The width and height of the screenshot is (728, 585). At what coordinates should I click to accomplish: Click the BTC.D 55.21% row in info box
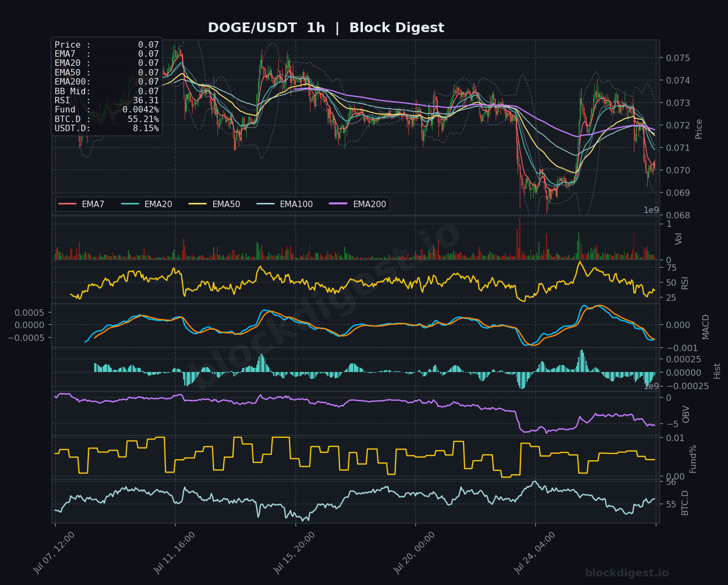click(x=107, y=119)
